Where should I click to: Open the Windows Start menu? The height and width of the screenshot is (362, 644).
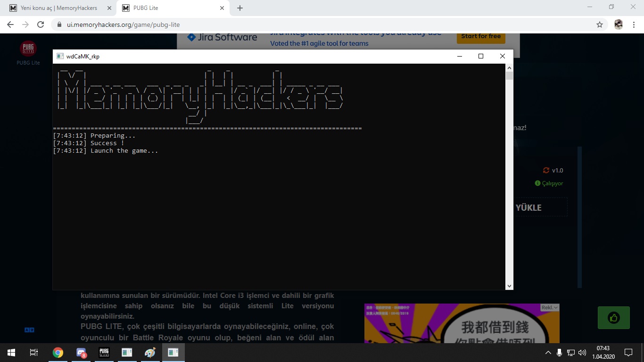click(11, 353)
